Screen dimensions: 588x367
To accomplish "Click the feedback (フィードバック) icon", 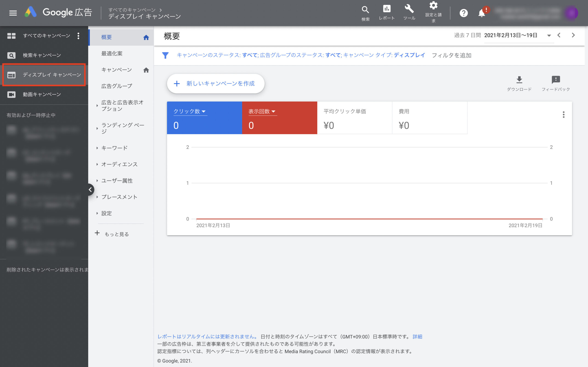I will coord(556,80).
